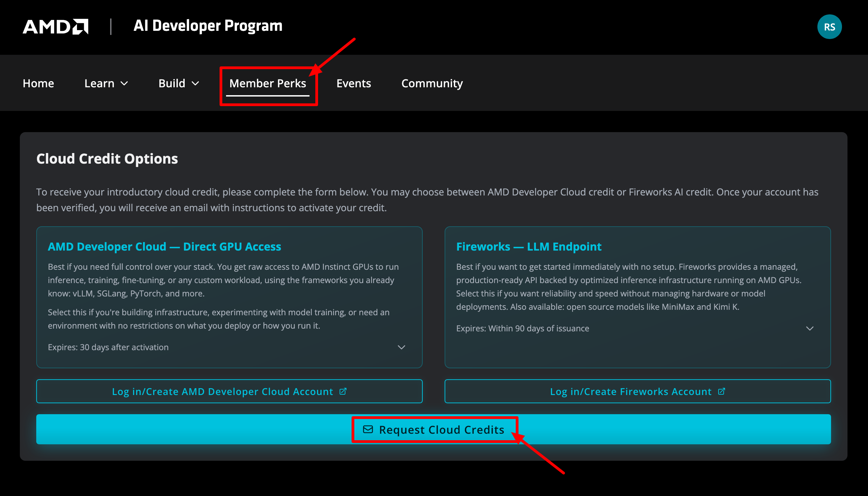Screen dimensions: 868x496
Task: Click the Cloud Credit Options heading
Action: (x=107, y=159)
